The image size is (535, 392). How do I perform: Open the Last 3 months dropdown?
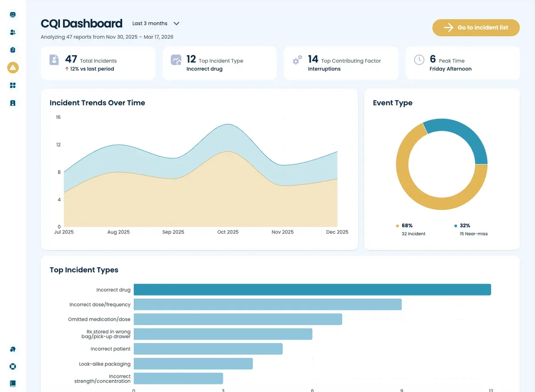[155, 23]
